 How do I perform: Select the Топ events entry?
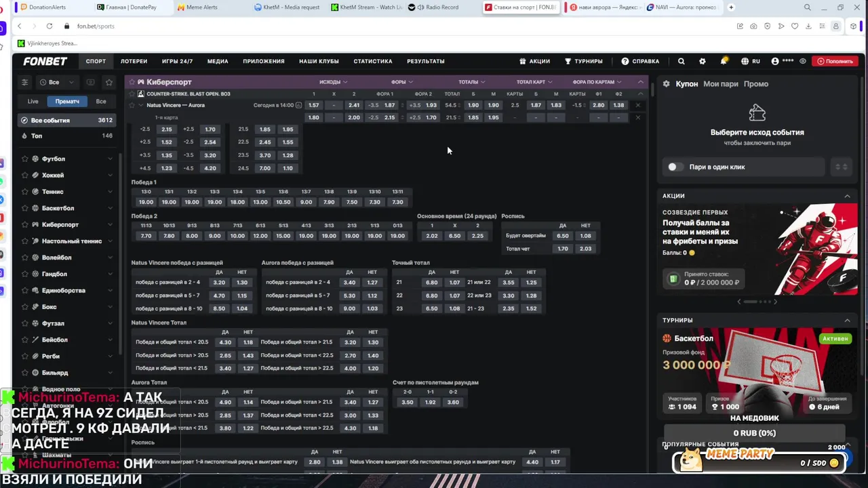pyautogui.click(x=66, y=136)
